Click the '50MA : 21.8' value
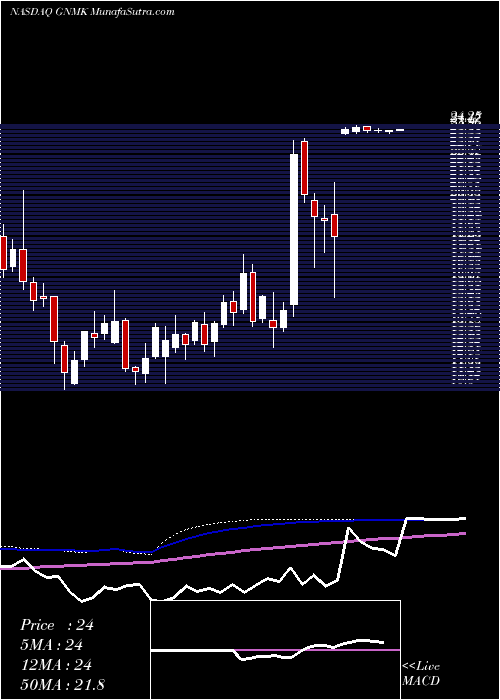The image size is (500, 700). 62,684
